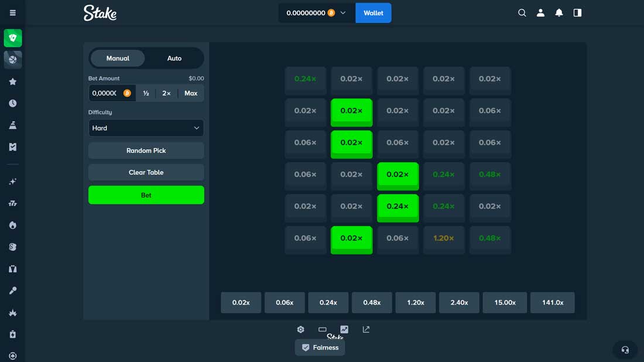Open Casino section green card icon

[13, 38]
